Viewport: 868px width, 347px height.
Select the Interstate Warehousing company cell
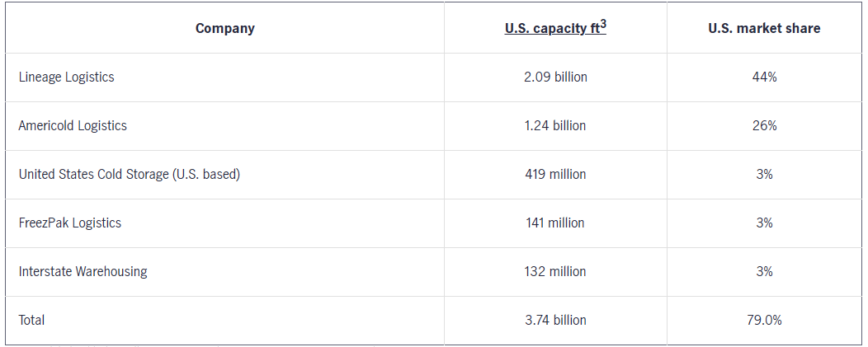pyautogui.click(x=83, y=271)
